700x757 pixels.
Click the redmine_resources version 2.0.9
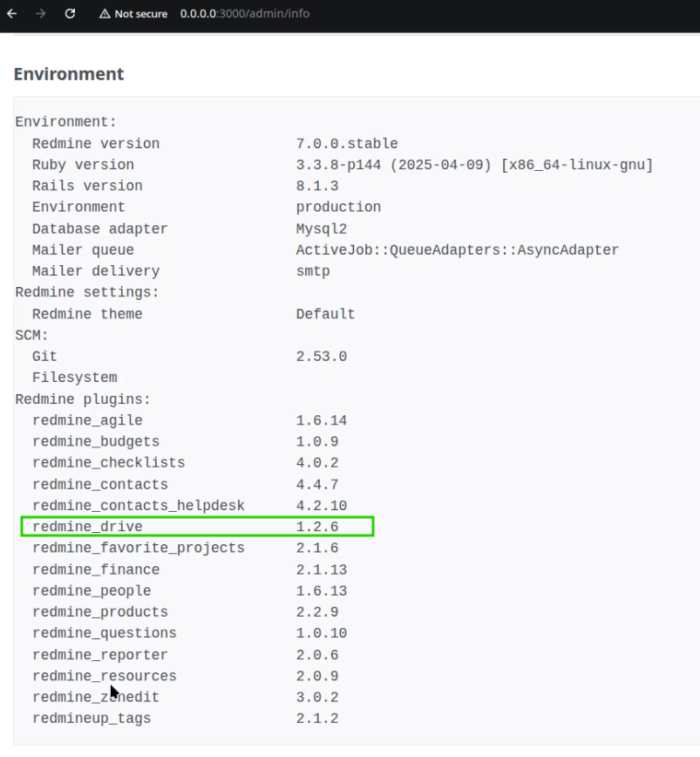[x=317, y=676]
